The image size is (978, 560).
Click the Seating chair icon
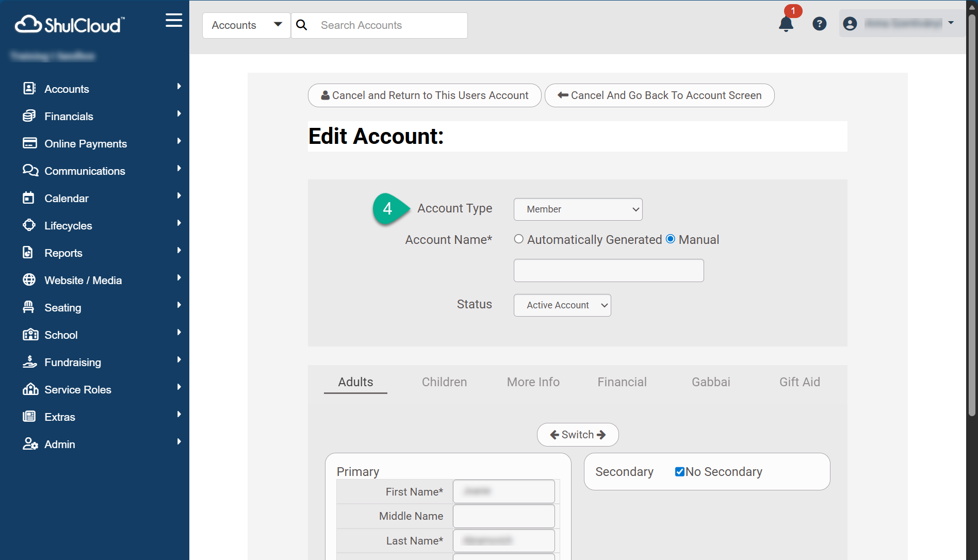tap(29, 307)
